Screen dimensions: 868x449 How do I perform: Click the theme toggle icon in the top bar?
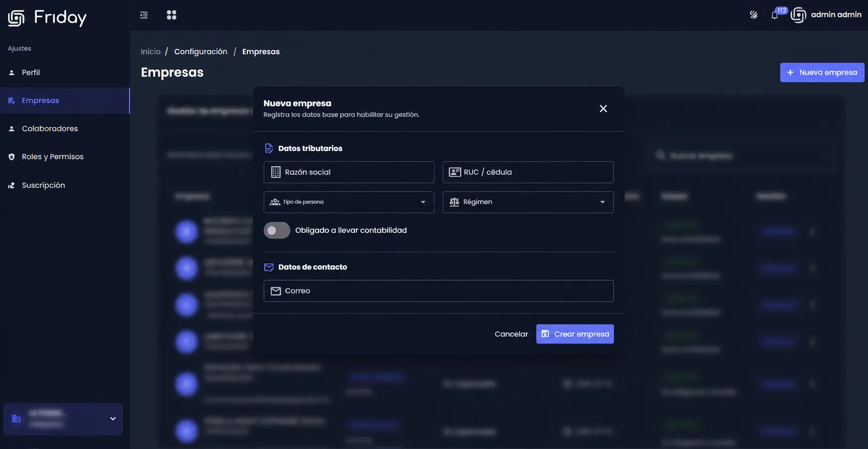coord(754,15)
